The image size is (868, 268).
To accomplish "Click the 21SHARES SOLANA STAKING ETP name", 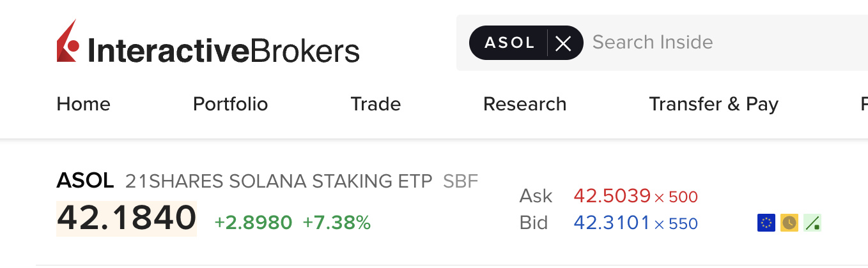I will [x=279, y=181].
